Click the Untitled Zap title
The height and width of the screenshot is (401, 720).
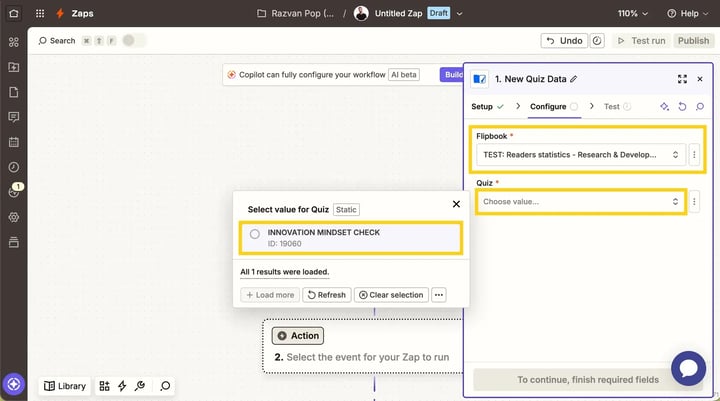[x=399, y=13]
